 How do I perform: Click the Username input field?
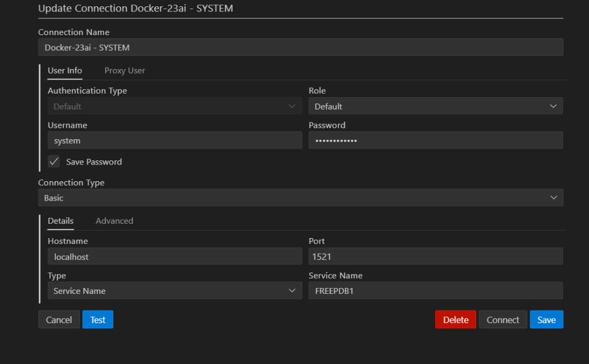174,141
